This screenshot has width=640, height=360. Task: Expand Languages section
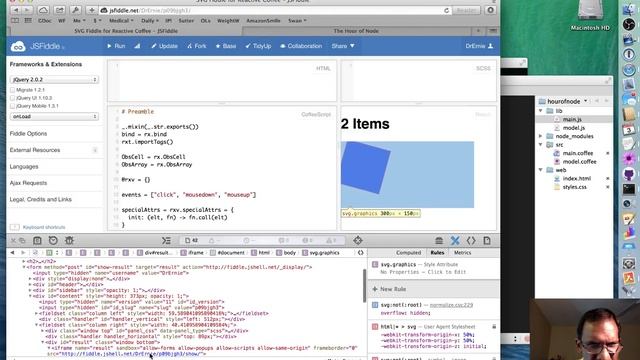click(x=24, y=167)
